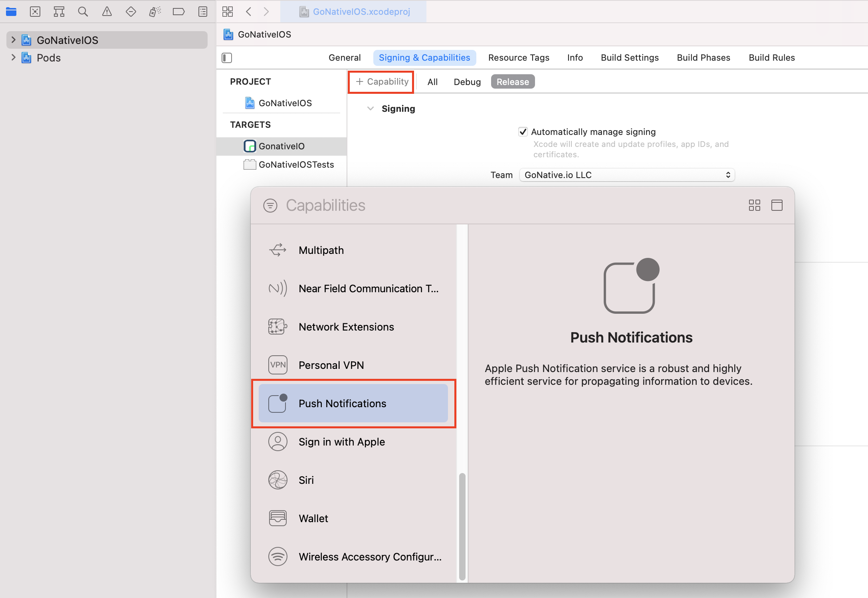
Task: Click the Capabilities filter icon
Action: pyautogui.click(x=270, y=206)
